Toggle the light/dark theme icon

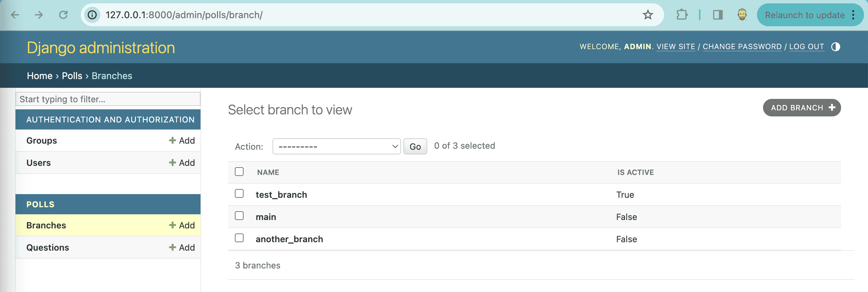pyautogui.click(x=835, y=47)
